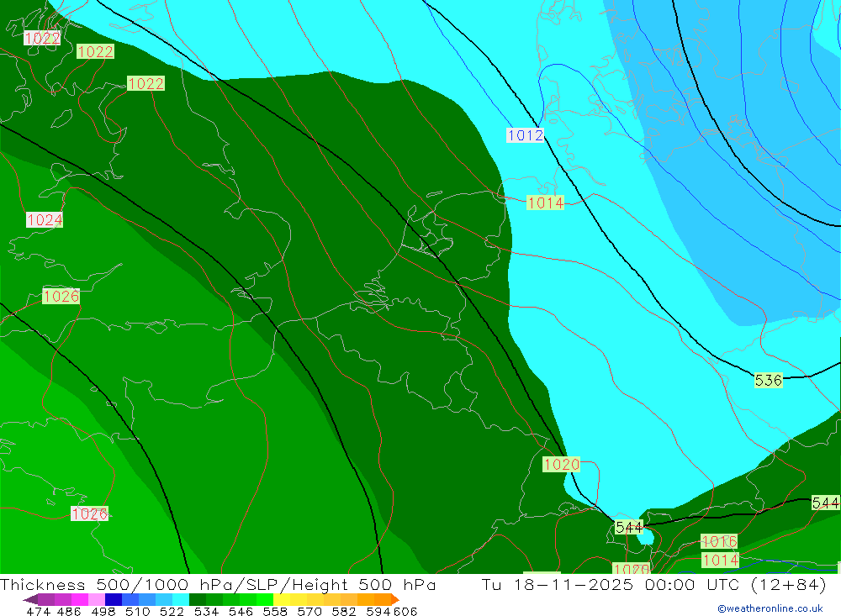
Task: Click the 544 label at the map's right edge
Action: pyautogui.click(x=825, y=503)
